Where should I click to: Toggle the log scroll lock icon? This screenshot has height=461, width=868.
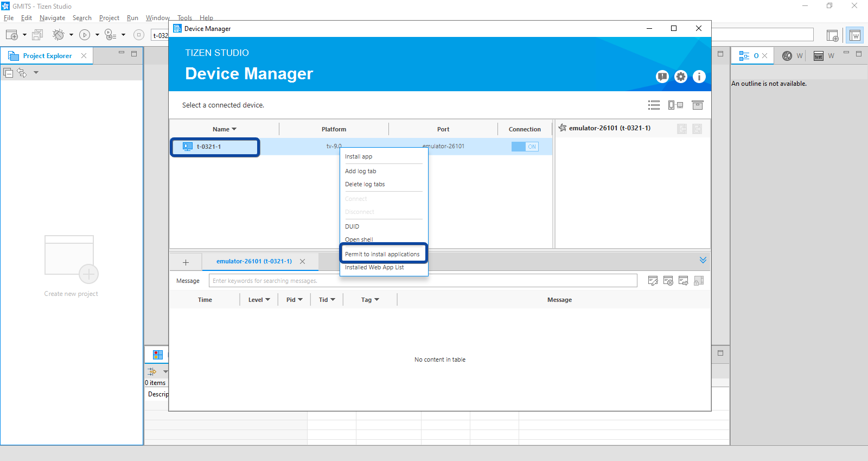tap(699, 281)
